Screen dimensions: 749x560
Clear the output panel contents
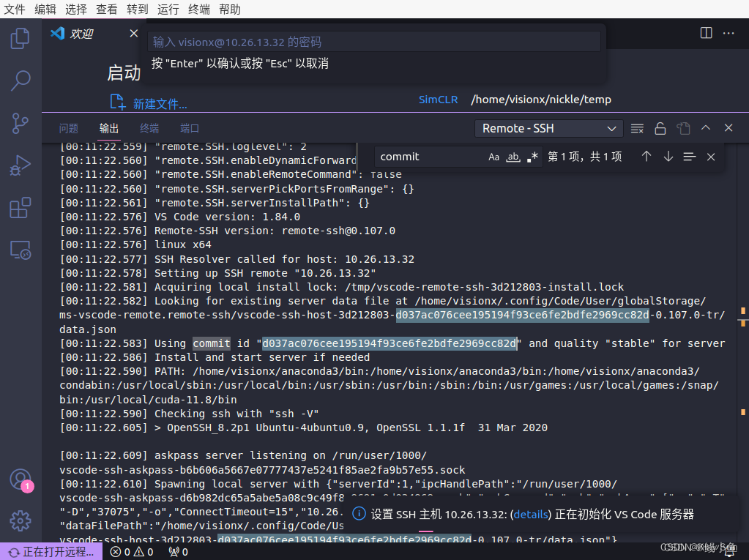tap(637, 128)
